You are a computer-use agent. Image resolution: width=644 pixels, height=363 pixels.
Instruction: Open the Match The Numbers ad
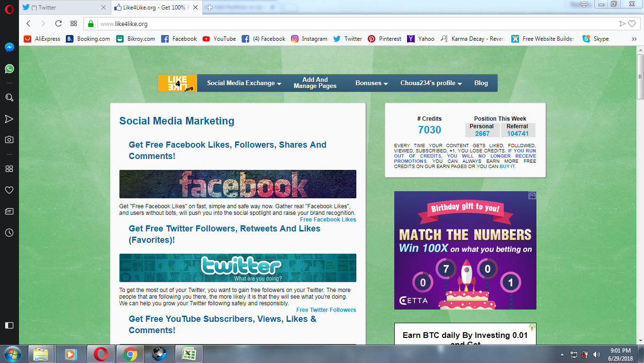point(465,250)
